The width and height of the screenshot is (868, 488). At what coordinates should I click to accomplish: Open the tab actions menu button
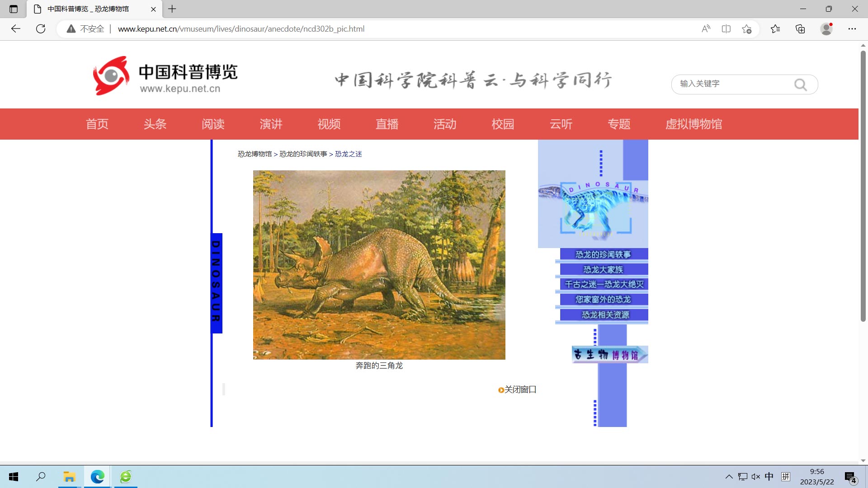tap(14, 9)
